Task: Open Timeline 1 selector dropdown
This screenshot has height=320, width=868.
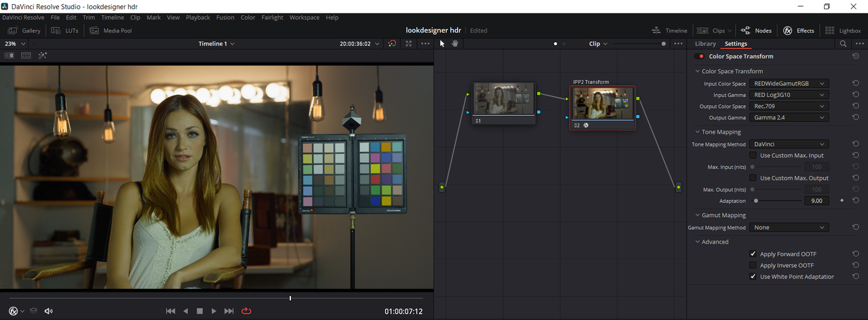Action: 216,43
